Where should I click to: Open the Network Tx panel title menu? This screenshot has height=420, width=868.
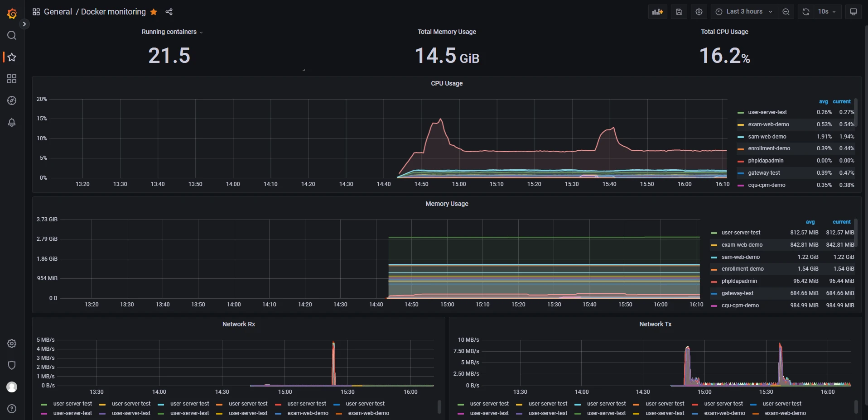click(655, 324)
